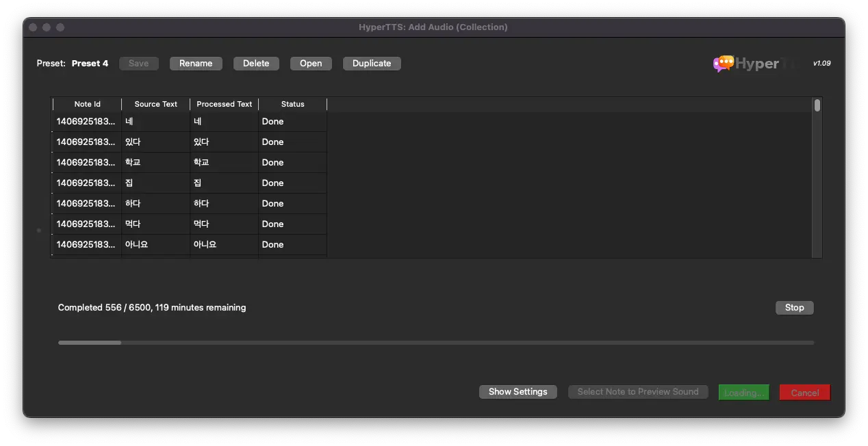Screen dimensions: 868x446
Task: Duplicate Preset 4
Action: 372,64
